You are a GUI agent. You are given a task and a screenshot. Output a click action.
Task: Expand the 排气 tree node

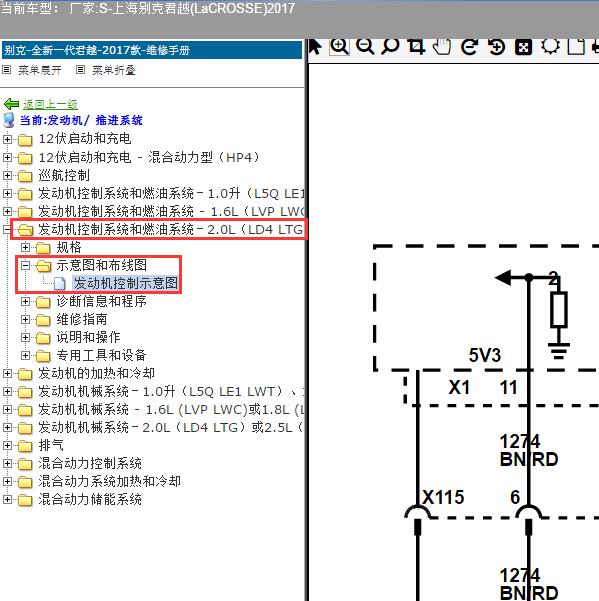(x=7, y=445)
